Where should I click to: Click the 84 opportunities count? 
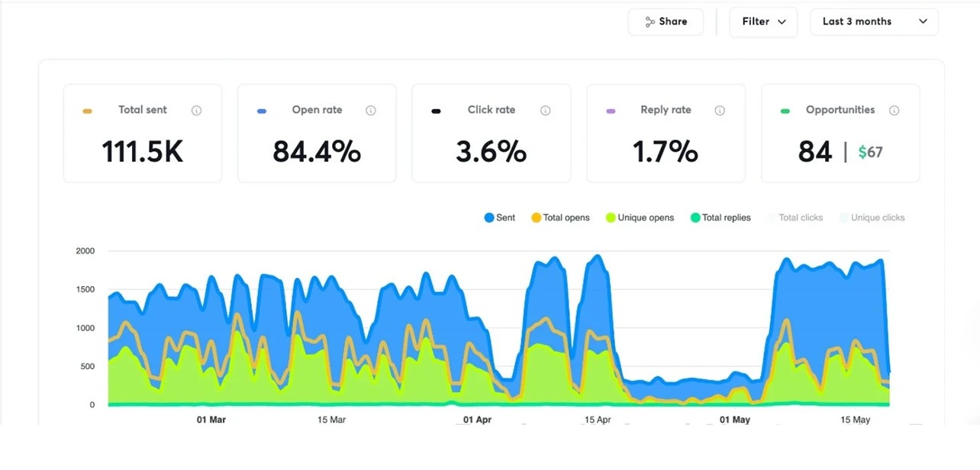point(815,152)
